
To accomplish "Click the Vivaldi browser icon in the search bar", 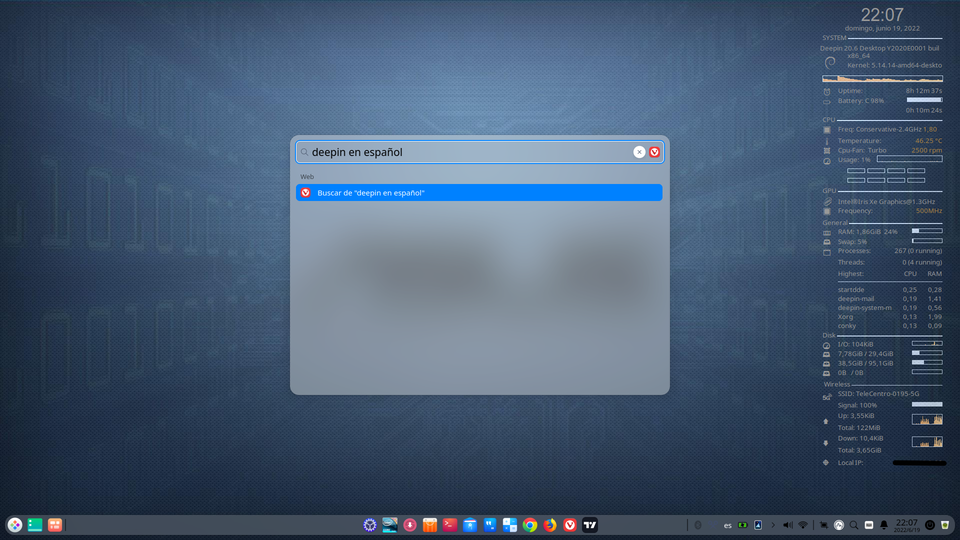I will point(654,152).
